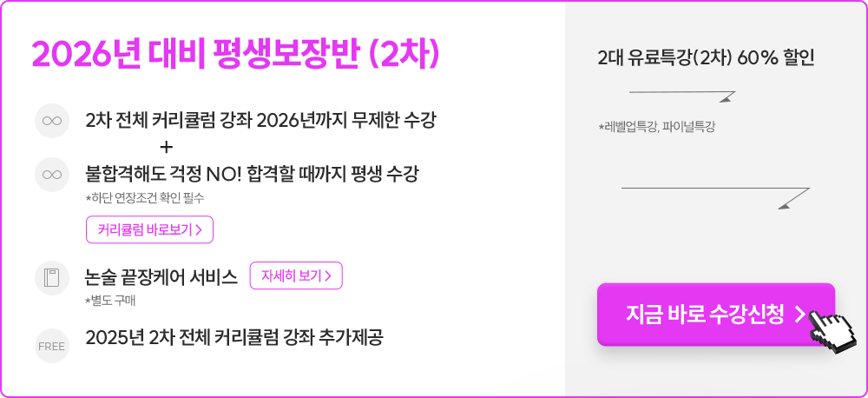This screenshot has height=398, width=868.
Task: Click the 2025년 2차 전체 커리큘럼 추가제공 text
Action: pyautogui.click(x=234, y=336)
